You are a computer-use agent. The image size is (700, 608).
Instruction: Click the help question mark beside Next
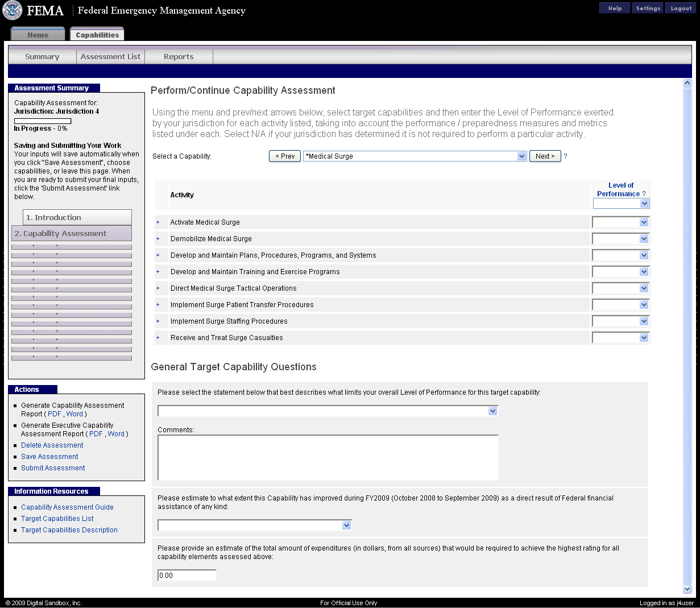(x=565, y=156)
